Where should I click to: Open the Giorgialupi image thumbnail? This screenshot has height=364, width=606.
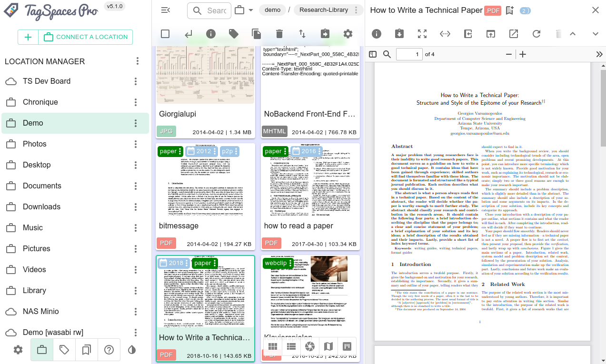pos(205,75)
